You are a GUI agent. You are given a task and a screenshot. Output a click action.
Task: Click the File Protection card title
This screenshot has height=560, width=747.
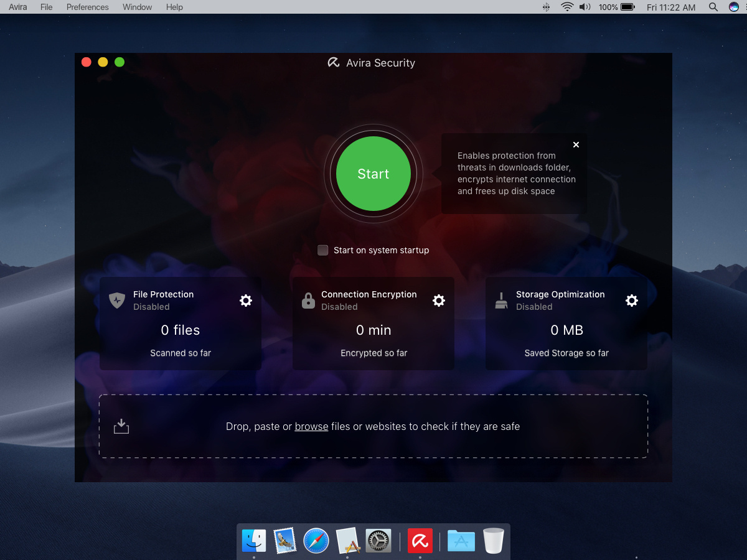point(163,294)
